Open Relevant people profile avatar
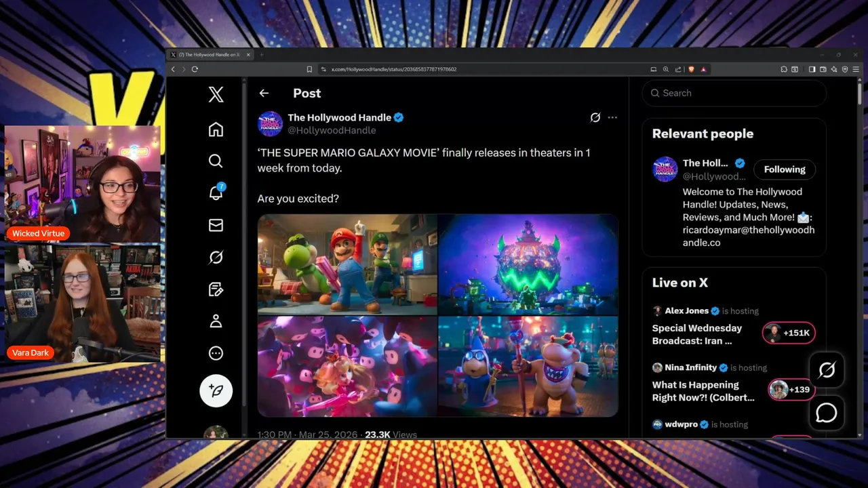This screenshot has width=868, height=488. coord(665,169)
